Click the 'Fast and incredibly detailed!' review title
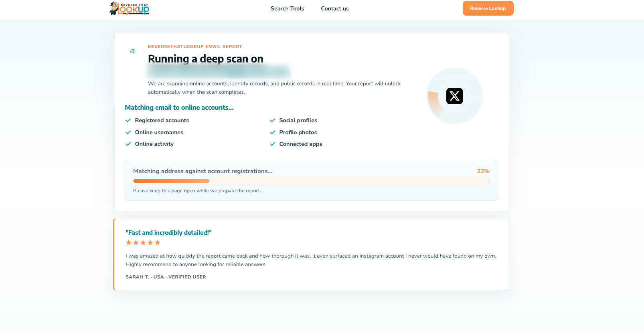 pyautogui.click(x=168, y=233)
